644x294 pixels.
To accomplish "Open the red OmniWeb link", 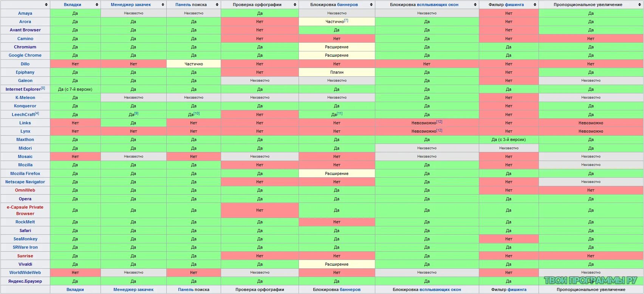I will 25,190.
